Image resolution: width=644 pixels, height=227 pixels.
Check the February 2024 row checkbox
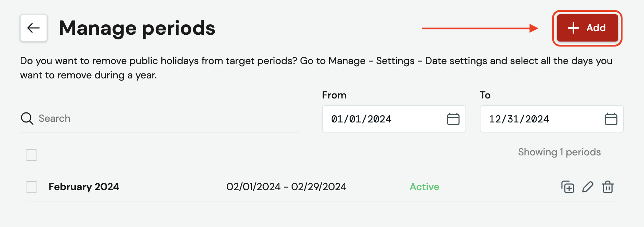[x=31, y=187]
